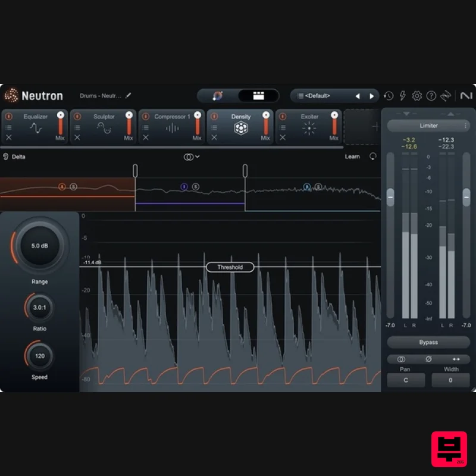Remove the Compressor 1 module
The height and width of the screenshot is (476, 476).
pos(146,137)
